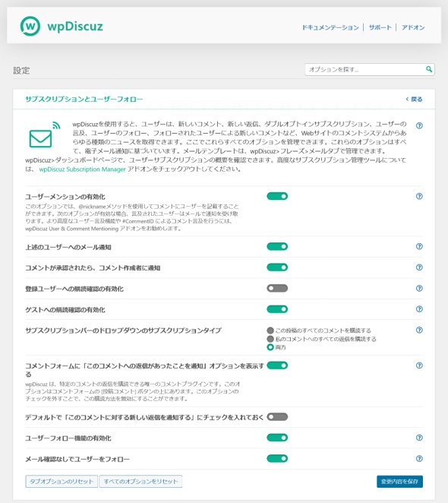Open wpDiscuz Subscription Manager link
The width and height of the screenshot is (448, 503).
(82, 169)
